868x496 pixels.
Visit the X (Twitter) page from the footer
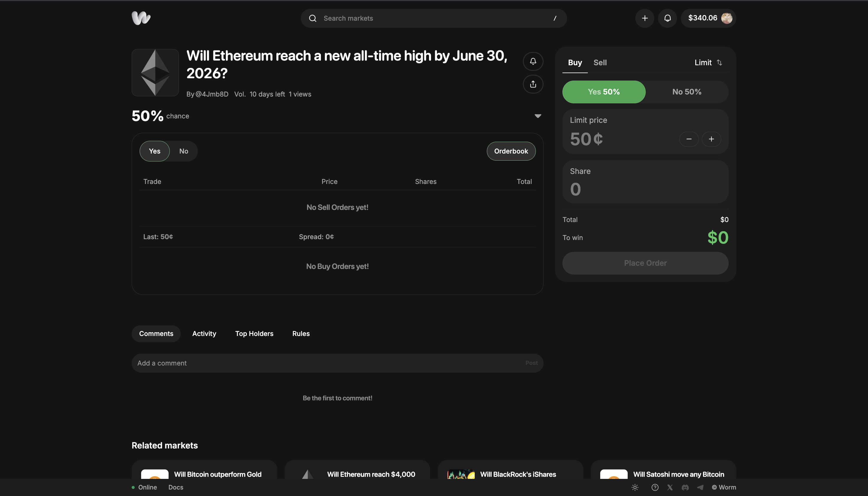coord(670,487)
